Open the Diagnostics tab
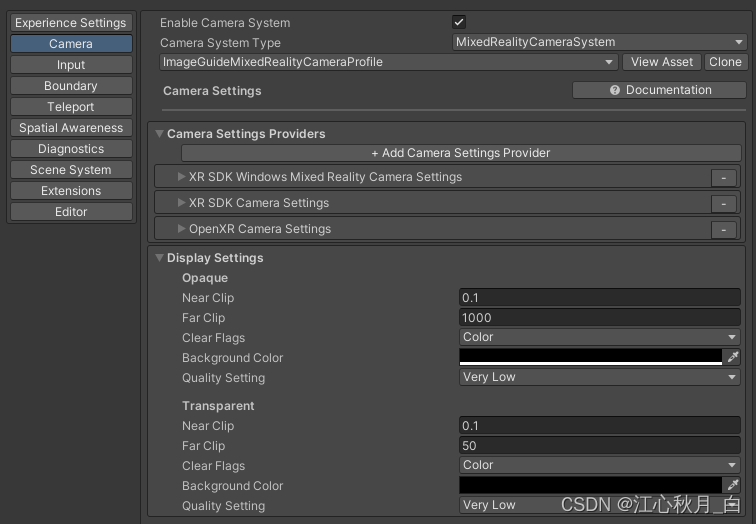The width and height of the screenshot is (756, 524). coord(71,148)
